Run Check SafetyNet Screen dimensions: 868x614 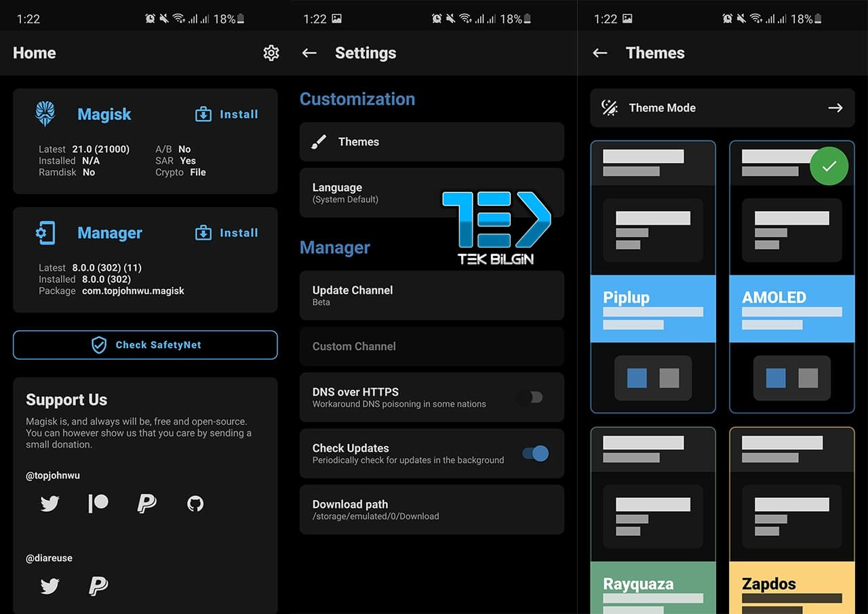pos(145,345)
